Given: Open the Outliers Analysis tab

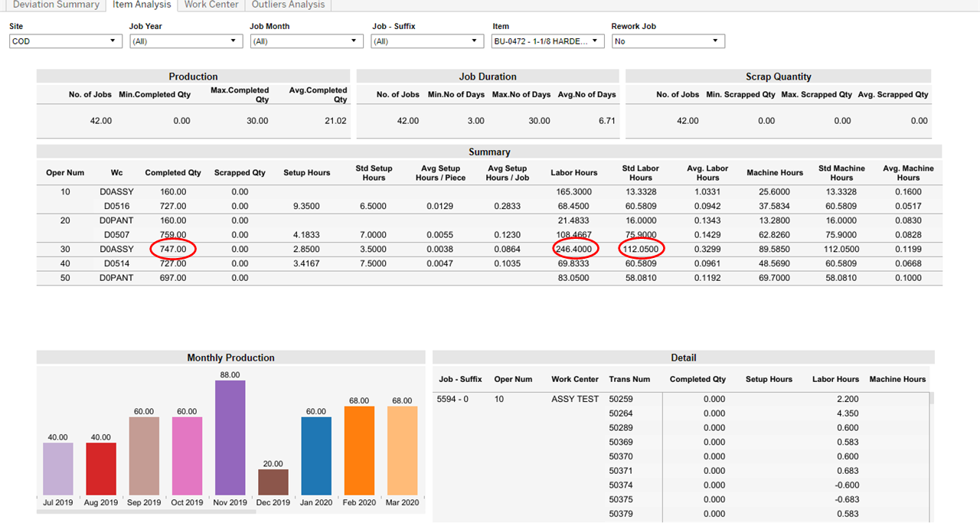Looking at the screenshot, I should (288, 5).
